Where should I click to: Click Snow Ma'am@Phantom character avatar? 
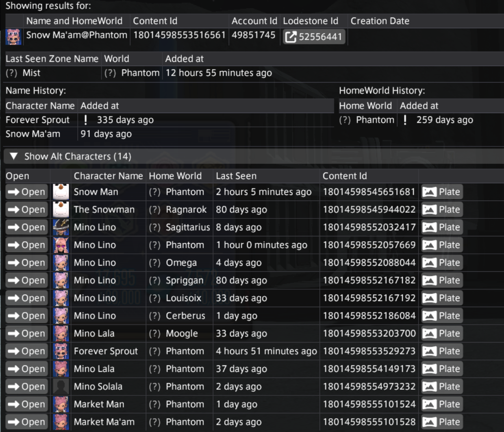point(13,37)
